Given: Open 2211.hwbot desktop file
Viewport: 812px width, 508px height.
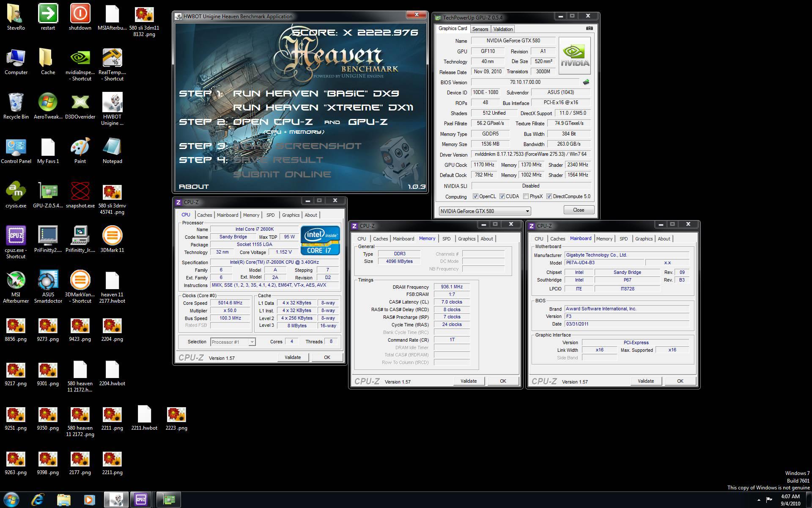Looking at the screenshot, I should (144, 414).
